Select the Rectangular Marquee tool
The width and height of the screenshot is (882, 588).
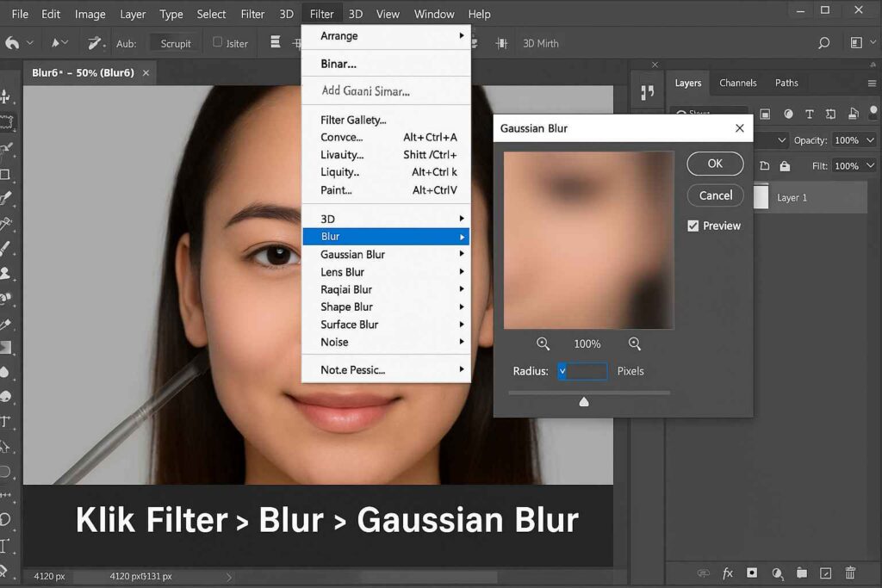7,122
